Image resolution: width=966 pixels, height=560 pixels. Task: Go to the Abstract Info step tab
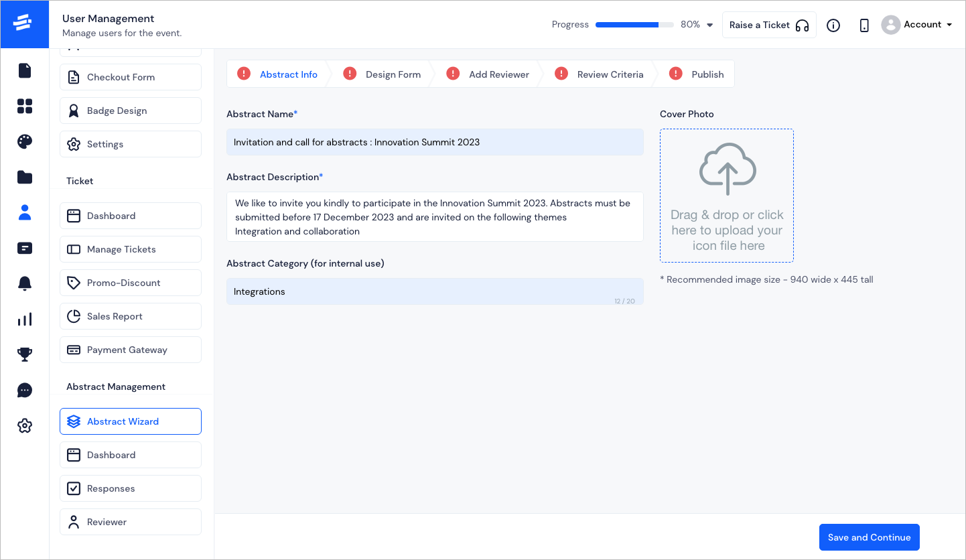[289, 74]
